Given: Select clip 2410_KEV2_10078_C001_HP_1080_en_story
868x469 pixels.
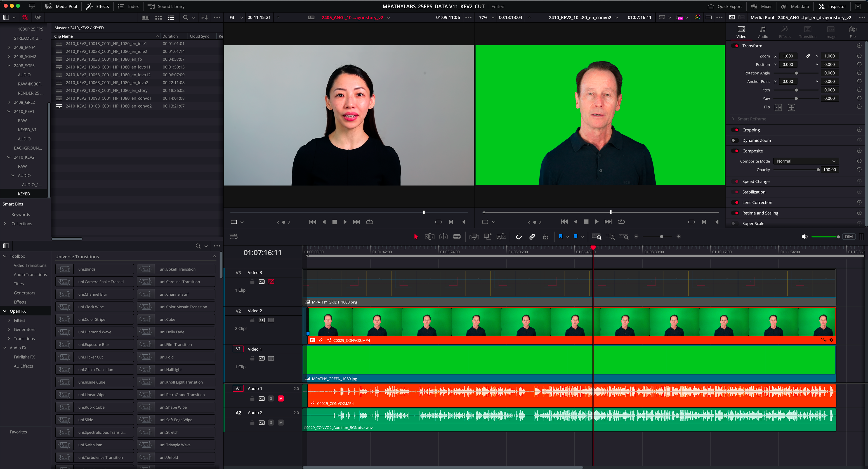Looking at the screenshot, I should coord(106,90).
